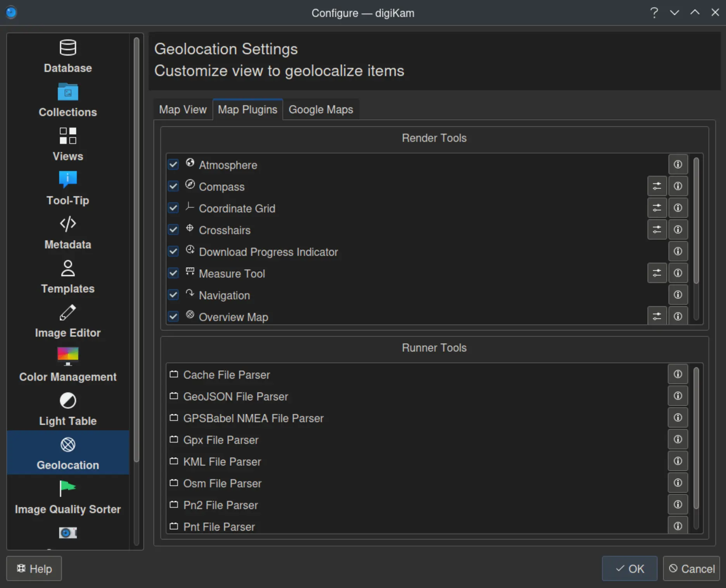Open the Help dialog
Image resolution: width=726 pixels, height=588 pixels.
pos(34,569)
